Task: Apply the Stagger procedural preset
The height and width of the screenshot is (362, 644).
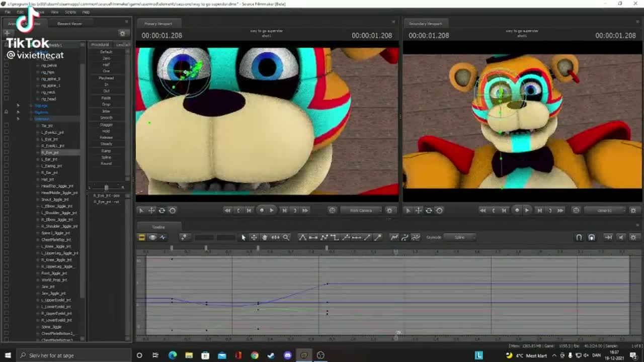Action: (106, 124)
